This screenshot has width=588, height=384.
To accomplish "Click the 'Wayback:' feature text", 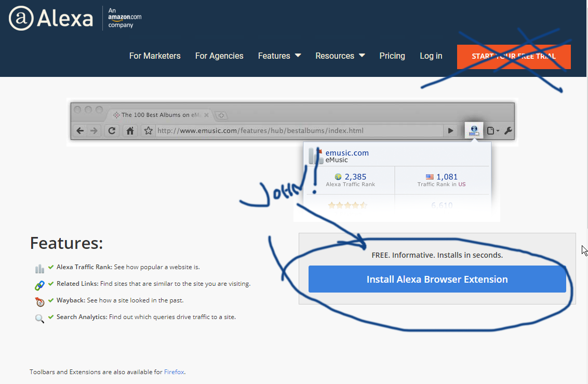I will 71,300.
